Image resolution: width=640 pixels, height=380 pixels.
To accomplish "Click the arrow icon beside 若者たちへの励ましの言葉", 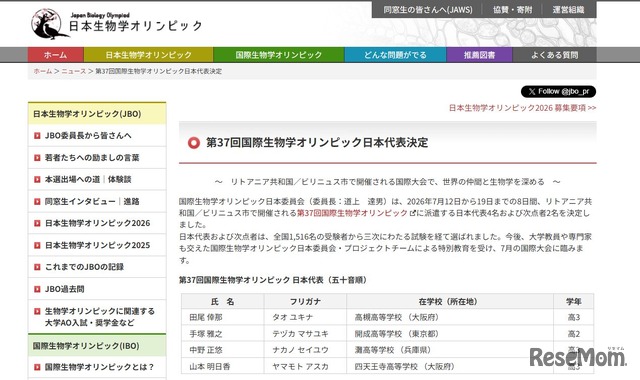I will coord(37,158).
